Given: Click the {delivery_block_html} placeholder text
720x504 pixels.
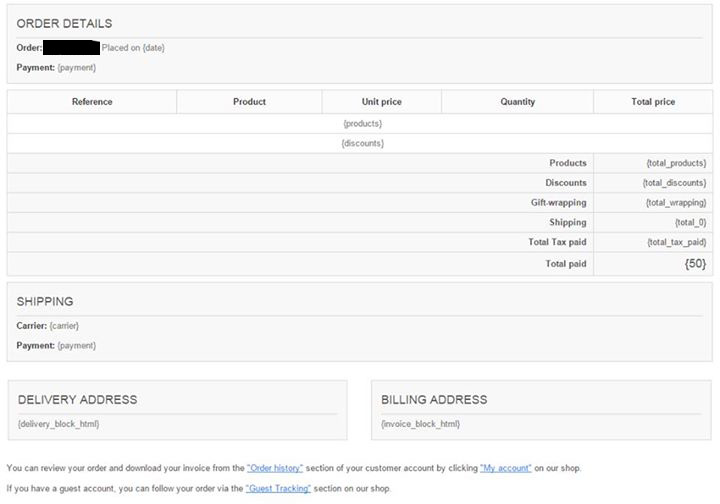Looking at the screenshot, I should (58, 424).
